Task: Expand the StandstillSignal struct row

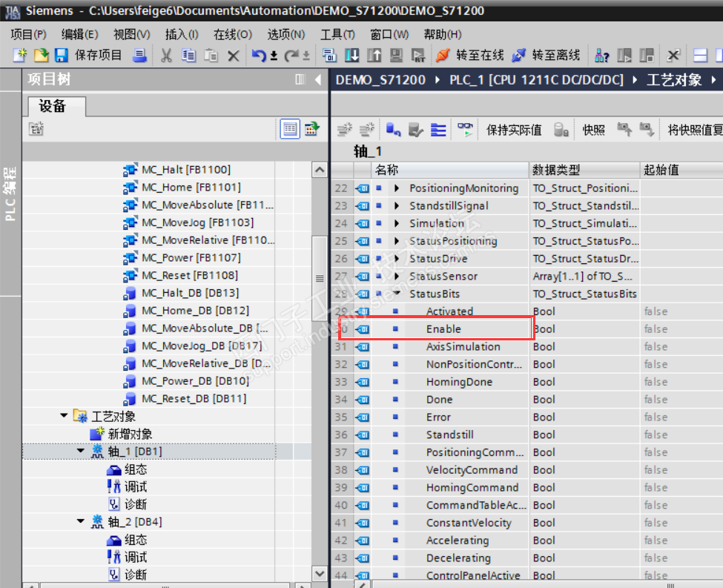Action: (x=397, y=205)
